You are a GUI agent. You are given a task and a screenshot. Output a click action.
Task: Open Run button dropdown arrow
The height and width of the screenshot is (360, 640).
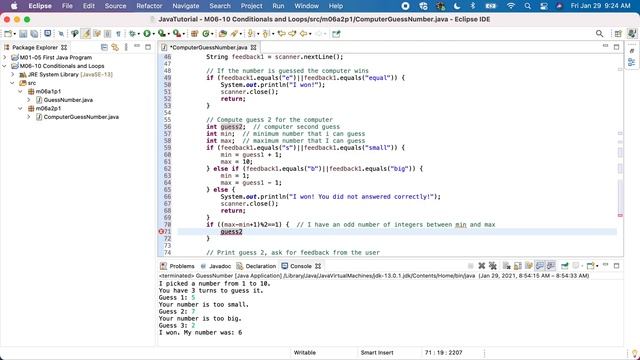point(153,34)
